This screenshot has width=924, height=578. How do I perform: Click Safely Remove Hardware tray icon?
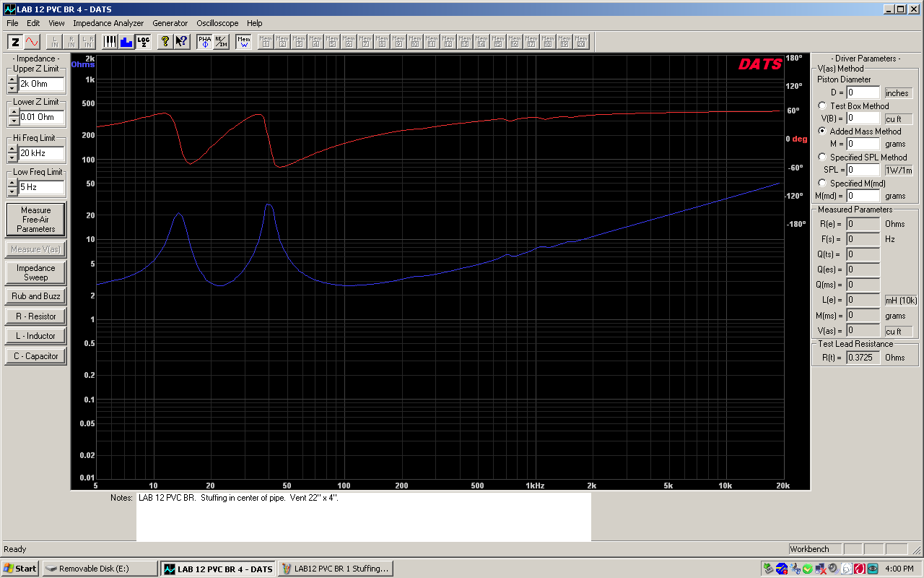click(769, 569)
